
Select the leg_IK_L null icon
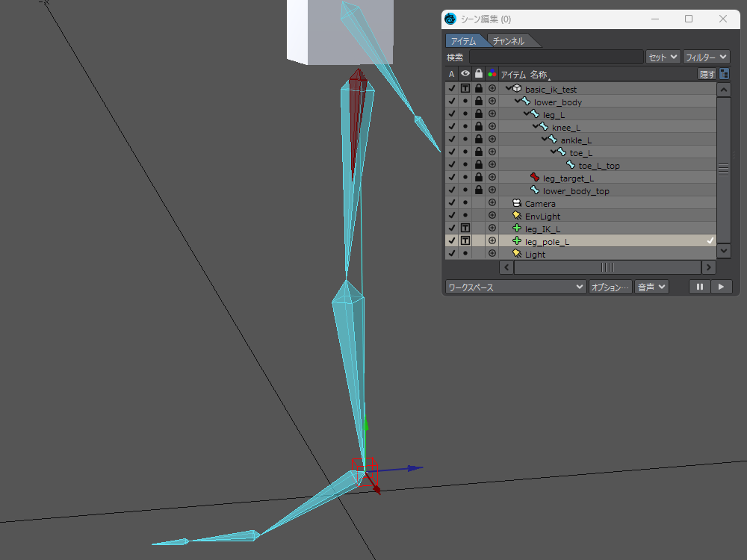point(516,228)
